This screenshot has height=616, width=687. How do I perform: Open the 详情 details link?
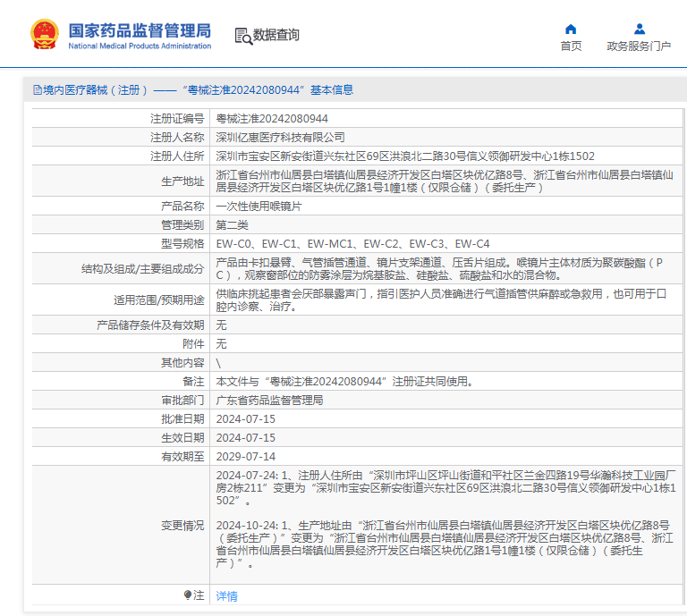pyautogui.click(x=226, y=595)
